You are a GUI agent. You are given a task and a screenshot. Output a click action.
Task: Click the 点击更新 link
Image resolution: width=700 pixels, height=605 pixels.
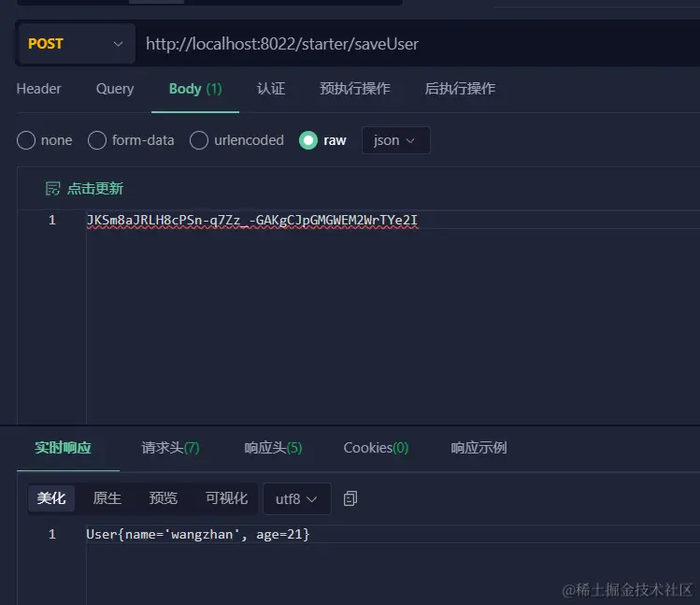(x=95, y=189)
